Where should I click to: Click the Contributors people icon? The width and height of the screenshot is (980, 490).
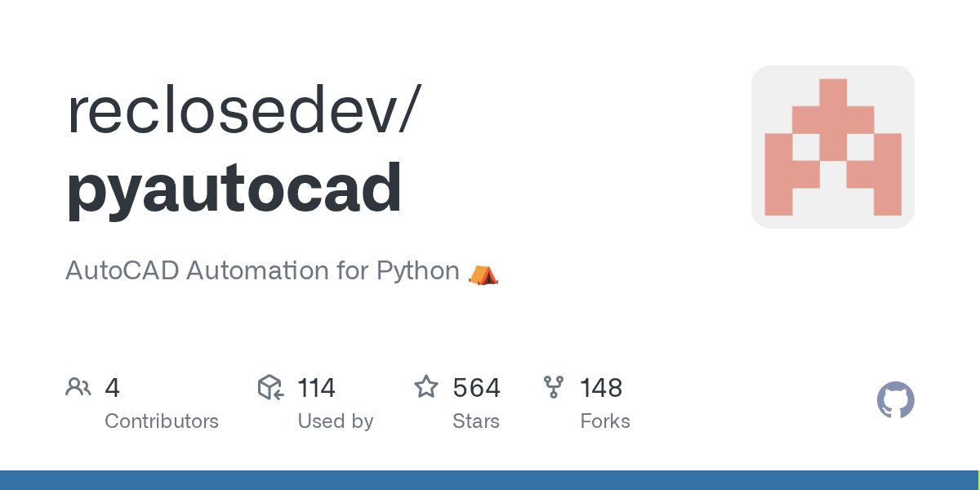[x=78, y=387]
